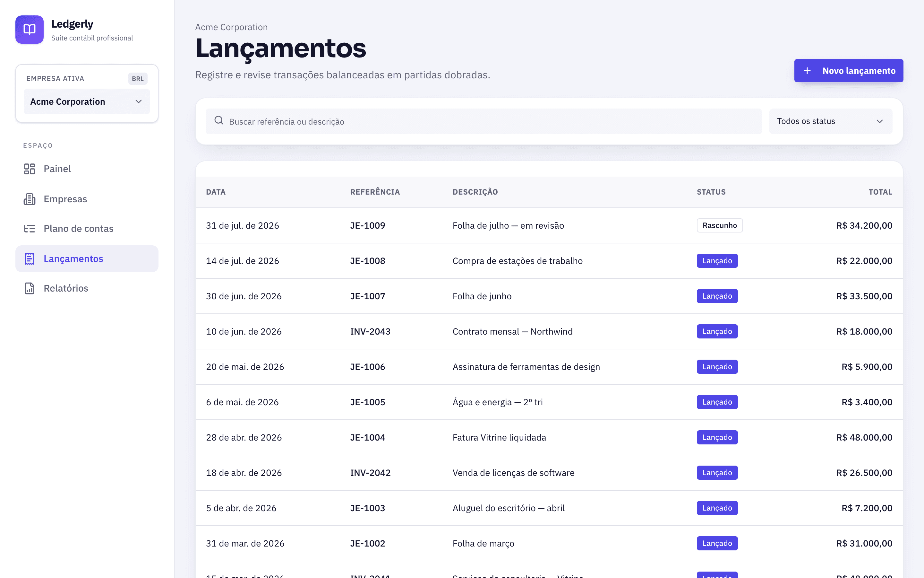The width and height of the screenshot is (924, 578).
Task: Click the total R$ 34.200,00
Action: coord(864,225)
